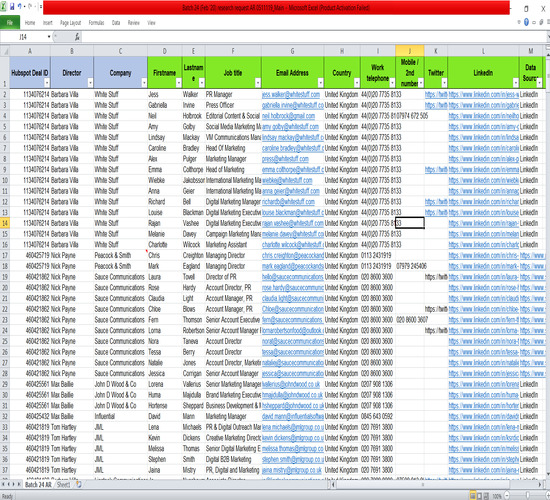Viewport: 550px width, 500px height.
Task: Open filter dropdown for Job title column
Action: tap(258, 83)
